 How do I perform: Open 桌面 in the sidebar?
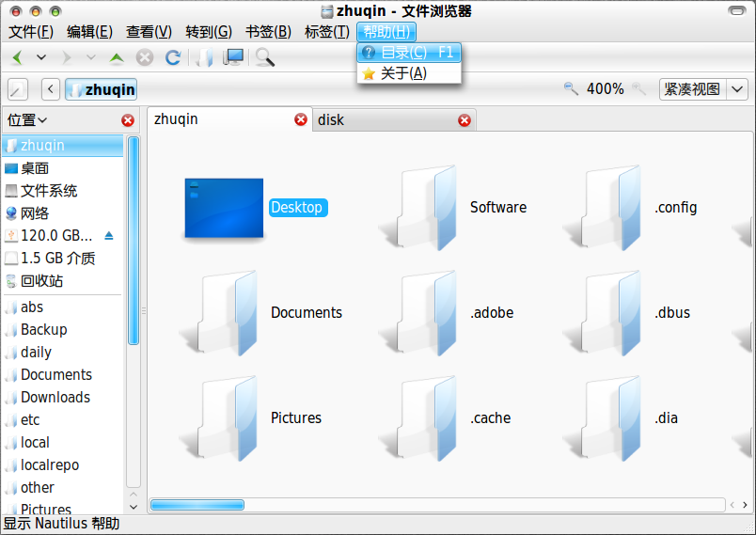click(x=63, y=168)
